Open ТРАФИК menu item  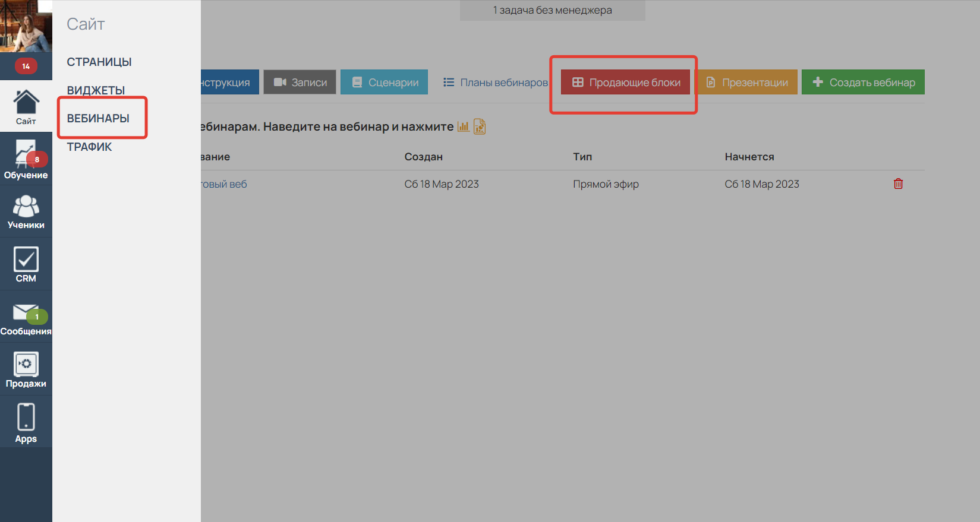coord(89,147)
